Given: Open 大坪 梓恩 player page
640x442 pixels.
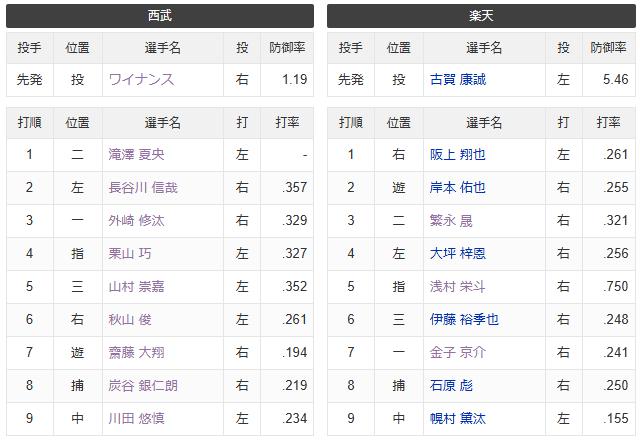Looking at the screenshot, I should coord(458,254).
